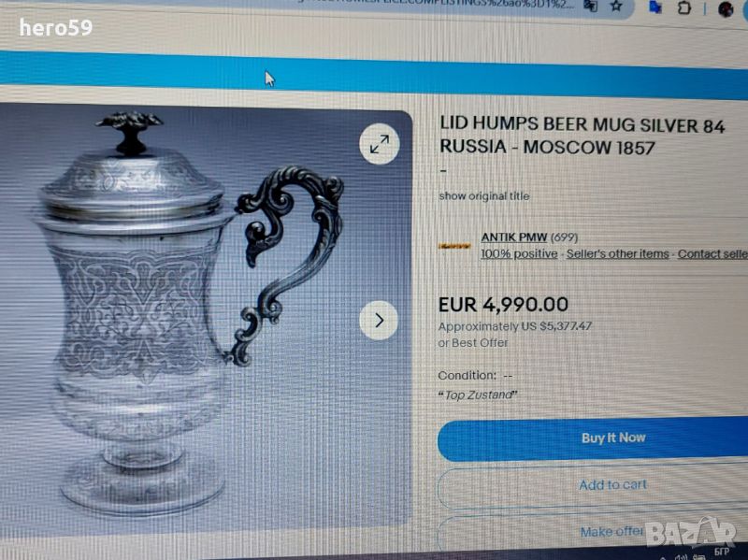Click the translate page icon in address bar

click(591, 6)
